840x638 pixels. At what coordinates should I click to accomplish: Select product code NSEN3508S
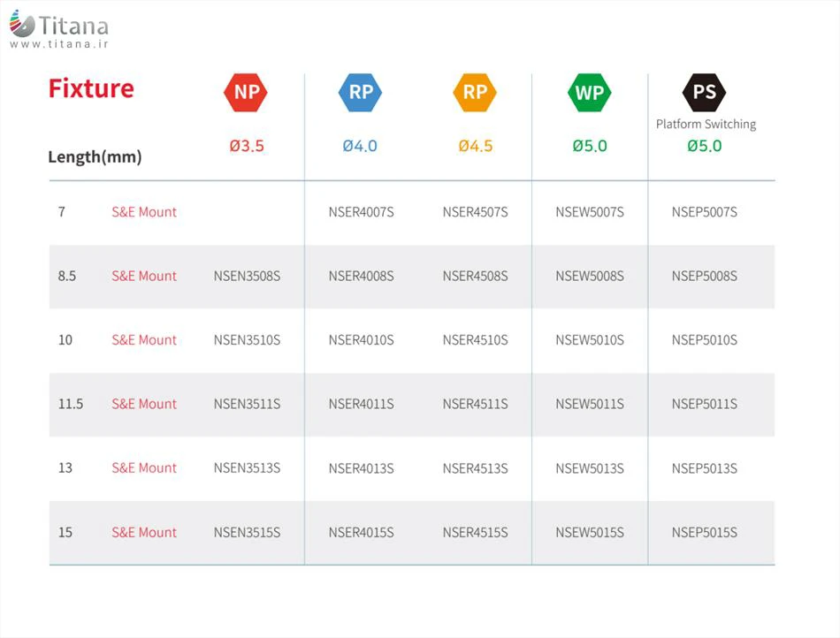click(247, 276)
